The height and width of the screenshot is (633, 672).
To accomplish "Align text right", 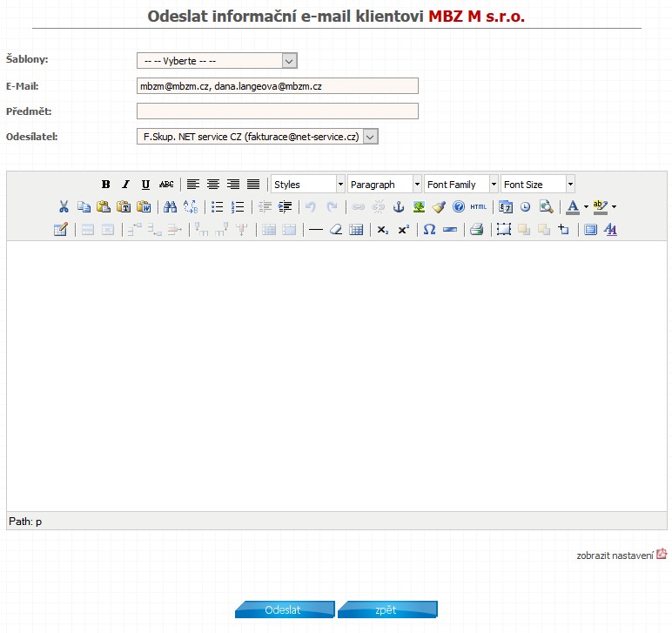I will (233, 185).
